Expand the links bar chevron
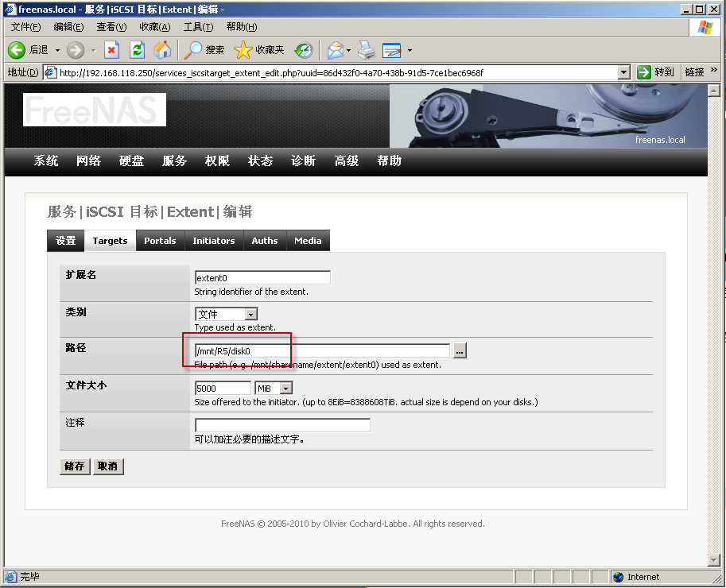This screenshot has width=726, height=588. [x=713, y=70]
